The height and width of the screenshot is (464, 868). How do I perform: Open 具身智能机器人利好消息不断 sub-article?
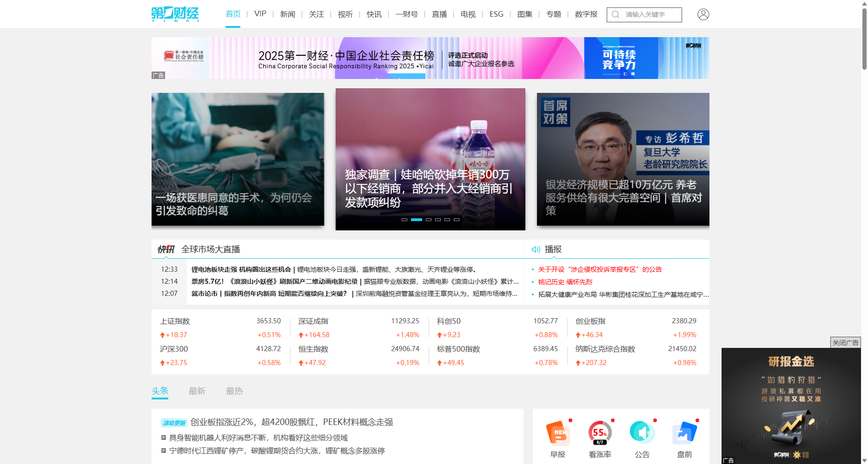point(258,438)
